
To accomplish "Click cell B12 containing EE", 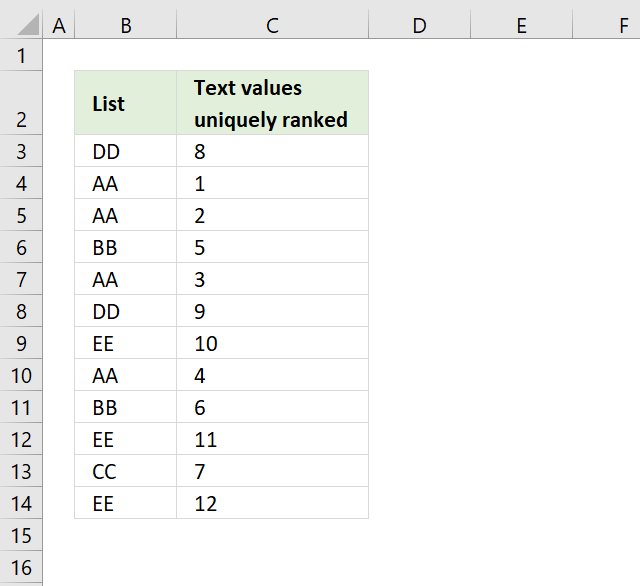I will click(126, 439).
